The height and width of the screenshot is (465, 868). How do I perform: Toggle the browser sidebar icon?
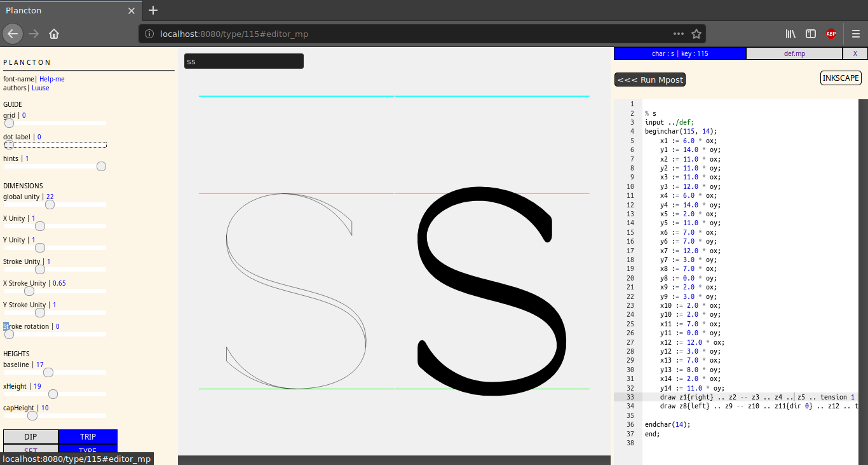[x=811, y=34]
